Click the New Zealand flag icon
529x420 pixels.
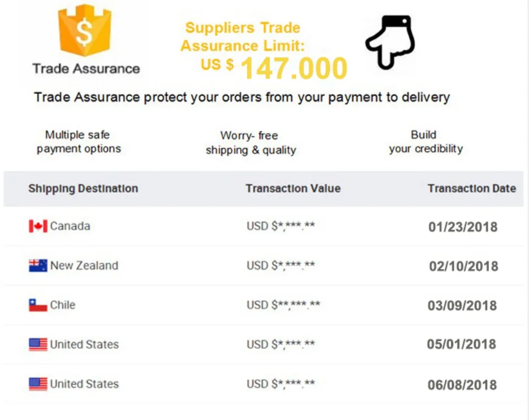pos(38,266)
